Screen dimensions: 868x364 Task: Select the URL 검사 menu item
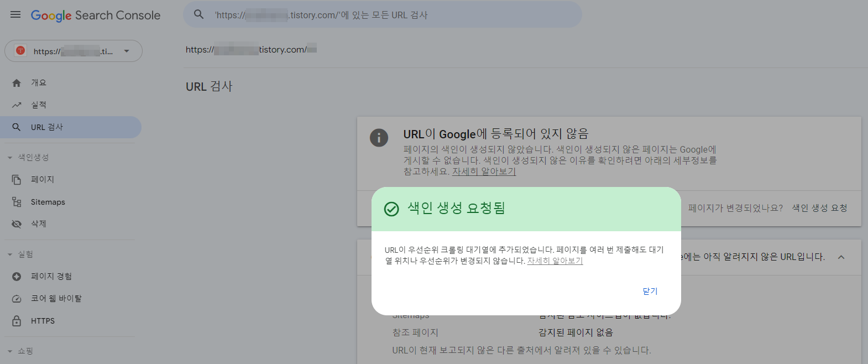point(71,127)
